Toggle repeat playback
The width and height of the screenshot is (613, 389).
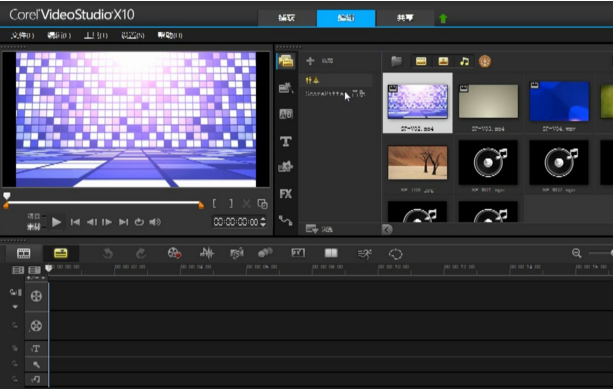coord(139,222)
